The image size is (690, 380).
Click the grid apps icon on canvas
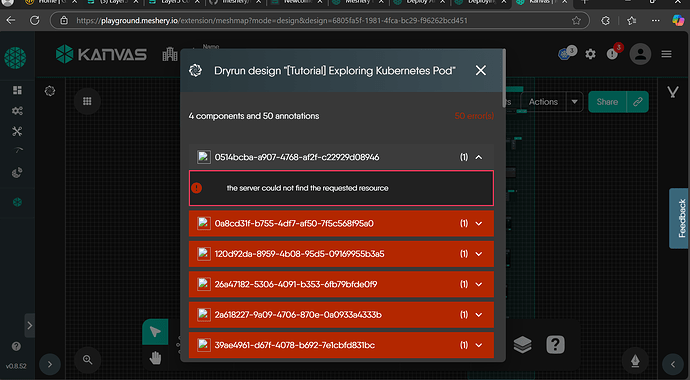coord(87,102)
